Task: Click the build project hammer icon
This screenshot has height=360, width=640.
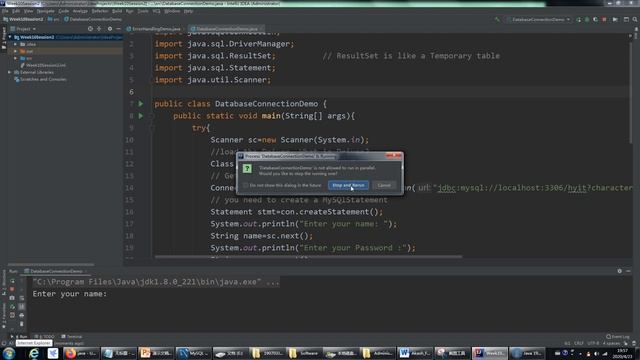Action: point(497,19)
